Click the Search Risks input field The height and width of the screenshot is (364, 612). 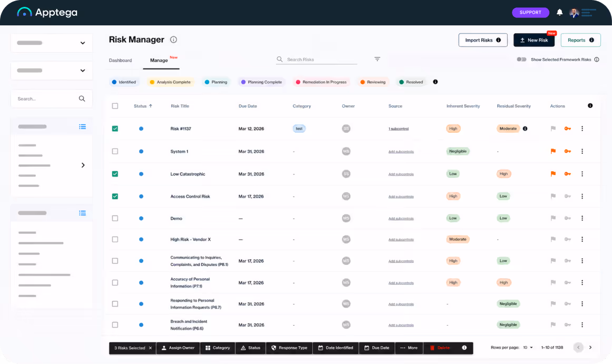tap(317, 60)
